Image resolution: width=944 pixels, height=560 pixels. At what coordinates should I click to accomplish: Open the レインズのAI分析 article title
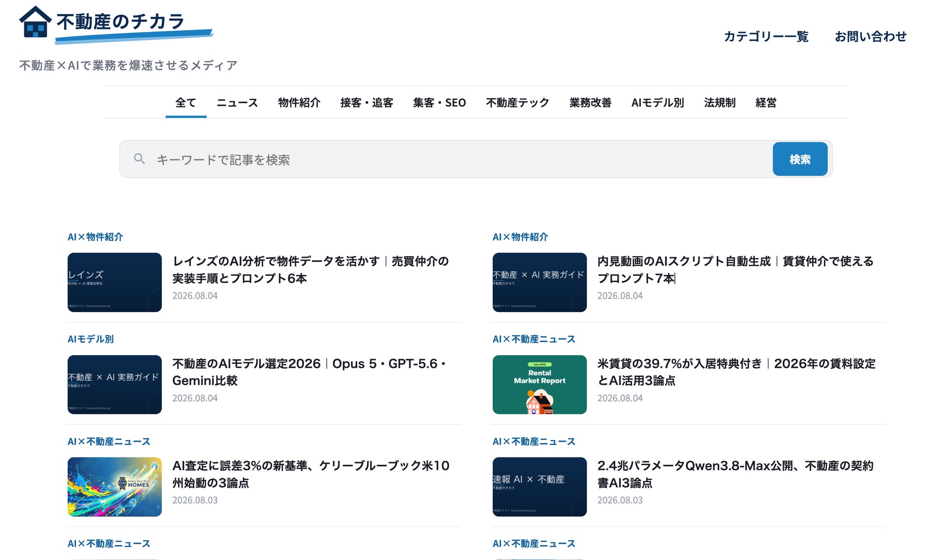[x=310, y=270]
